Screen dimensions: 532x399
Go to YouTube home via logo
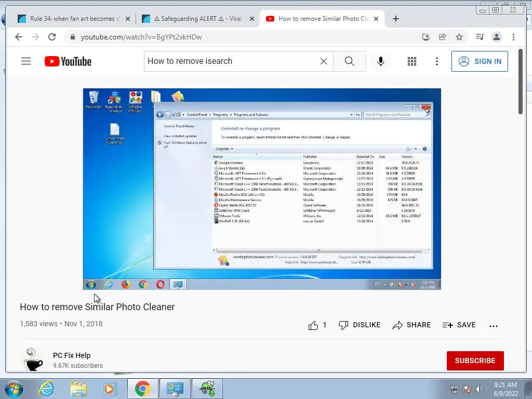[68, 61]
